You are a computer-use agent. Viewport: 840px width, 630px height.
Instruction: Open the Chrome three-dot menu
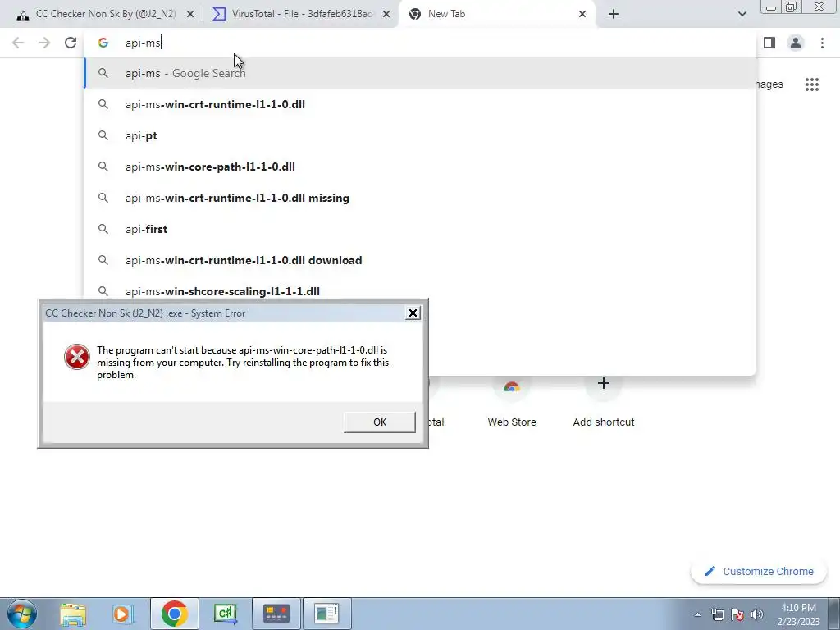822,43
